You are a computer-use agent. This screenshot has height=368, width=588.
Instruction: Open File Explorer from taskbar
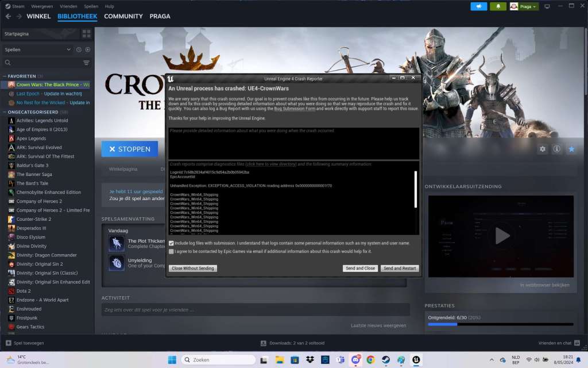280,360
